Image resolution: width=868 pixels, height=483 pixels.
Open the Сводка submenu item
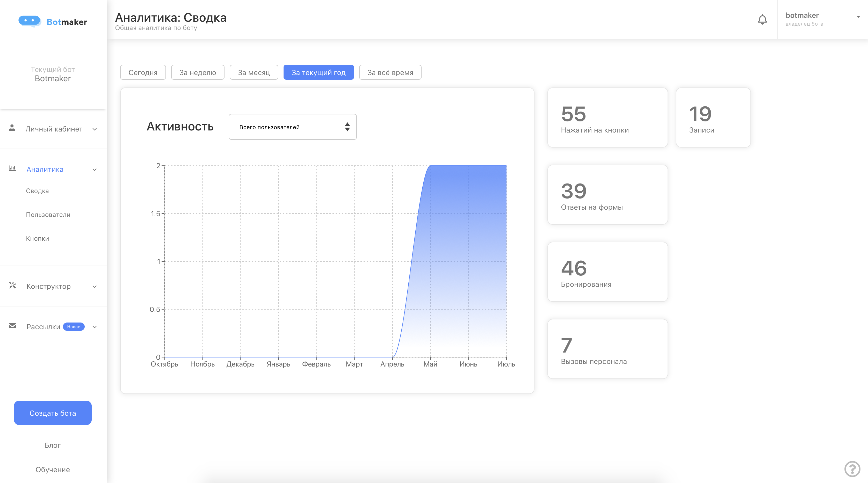tap(37, 191)
